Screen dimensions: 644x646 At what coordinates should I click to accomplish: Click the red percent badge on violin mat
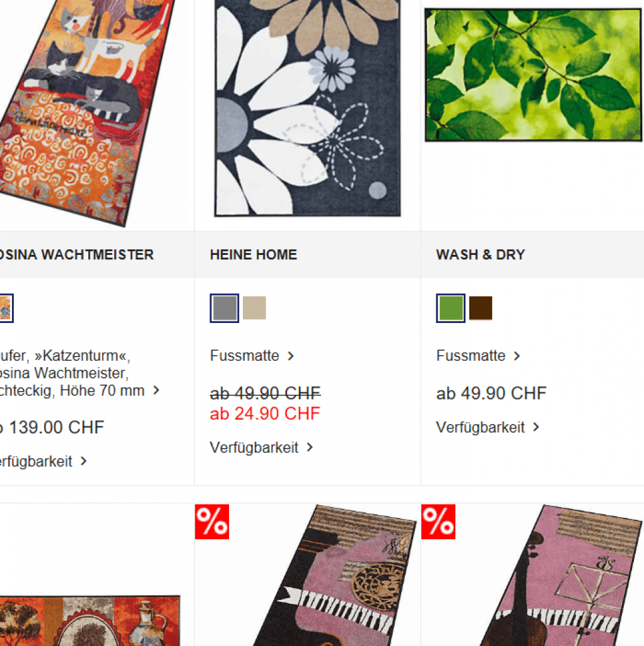438,522
